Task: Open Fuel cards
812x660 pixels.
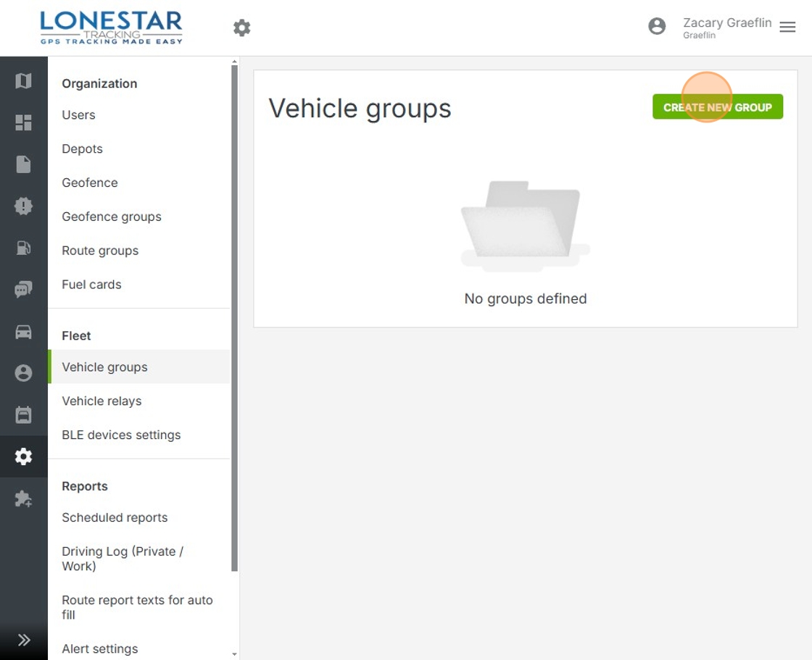Action: tap(91, 285)
